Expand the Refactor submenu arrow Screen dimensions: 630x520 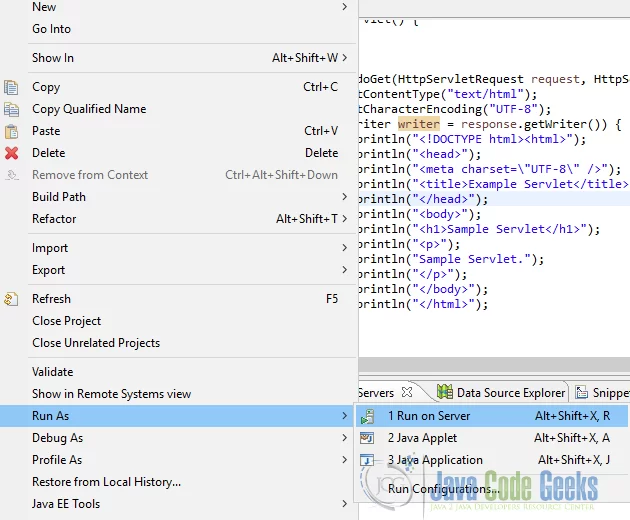pos(344,219)
